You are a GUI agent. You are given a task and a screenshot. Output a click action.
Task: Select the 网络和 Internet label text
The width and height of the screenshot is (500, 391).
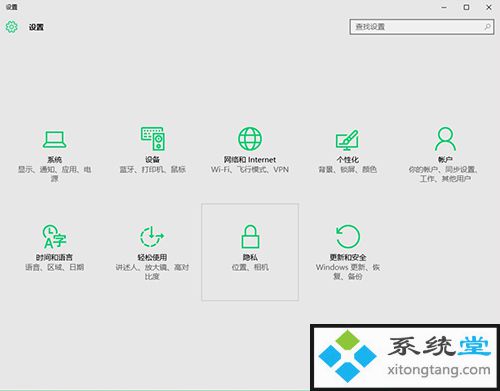pos(250,160)
